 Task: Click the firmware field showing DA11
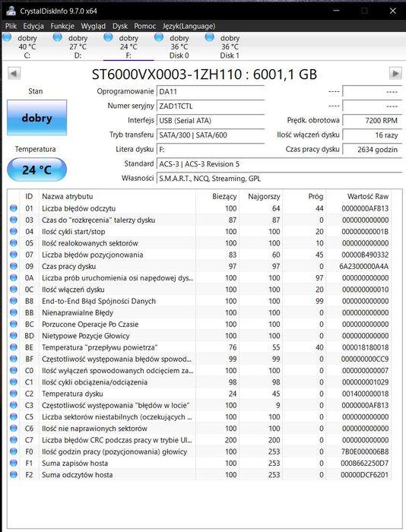click(x=211, y=92)
